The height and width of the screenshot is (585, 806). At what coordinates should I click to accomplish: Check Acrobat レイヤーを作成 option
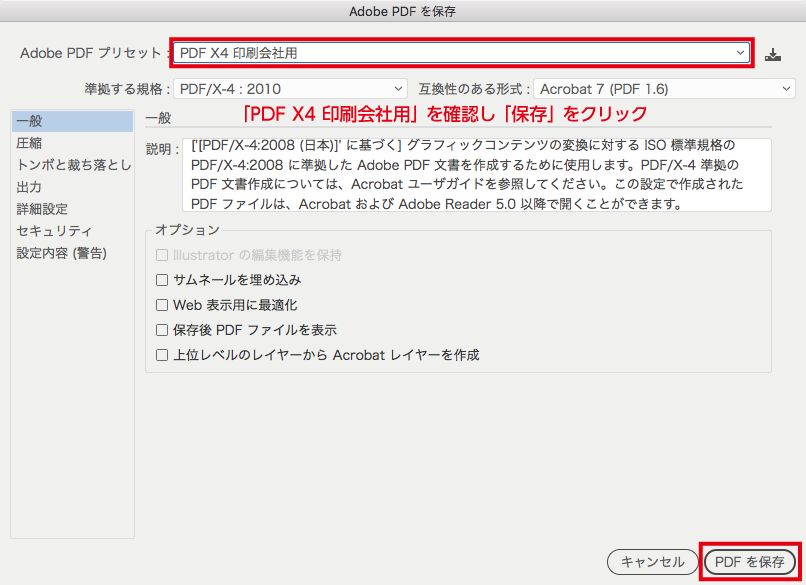pyautogui.click(x=162, y=355)
